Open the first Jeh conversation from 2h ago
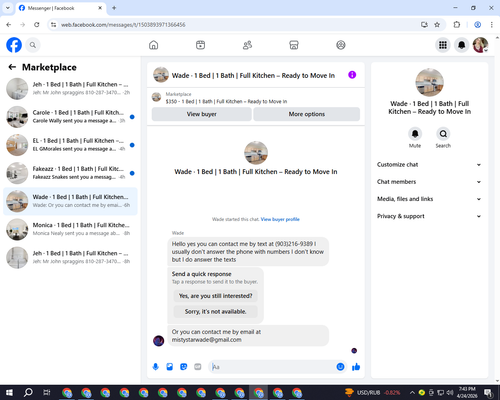Screen dimensions: 500x400 (x=70, y=89)
